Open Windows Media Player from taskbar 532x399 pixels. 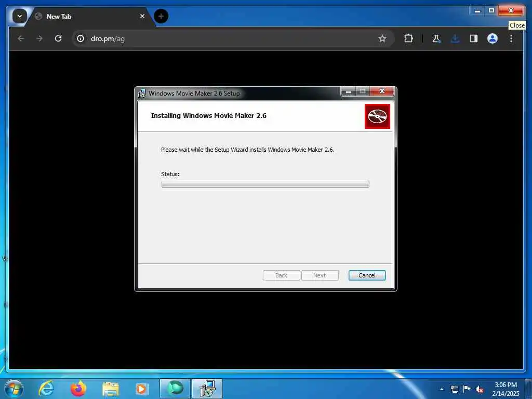tap(141, 389)
